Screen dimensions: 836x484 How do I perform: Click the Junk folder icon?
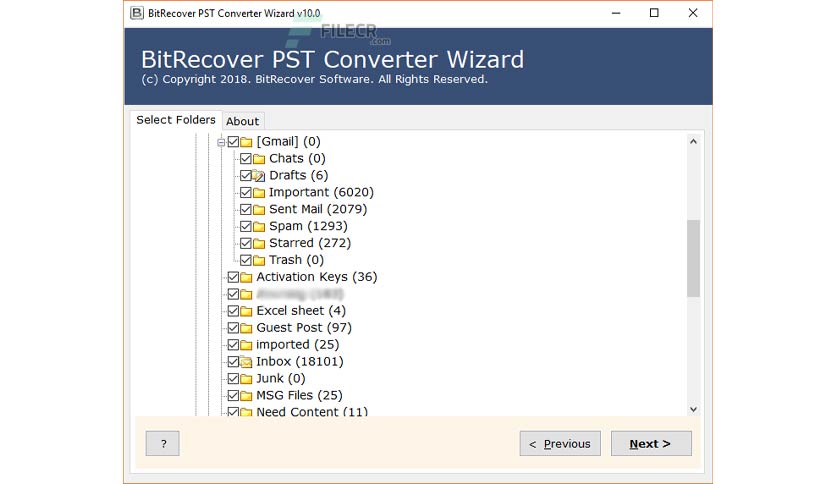(x=246, y=379)
